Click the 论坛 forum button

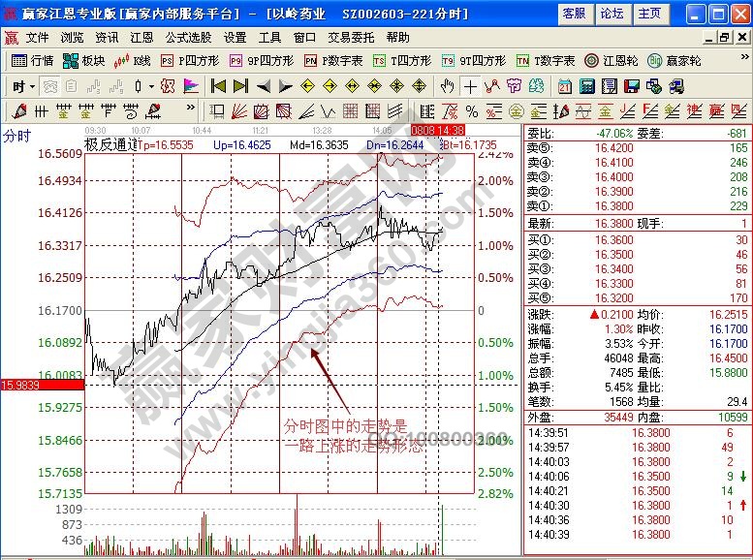[x=612, y=14]
